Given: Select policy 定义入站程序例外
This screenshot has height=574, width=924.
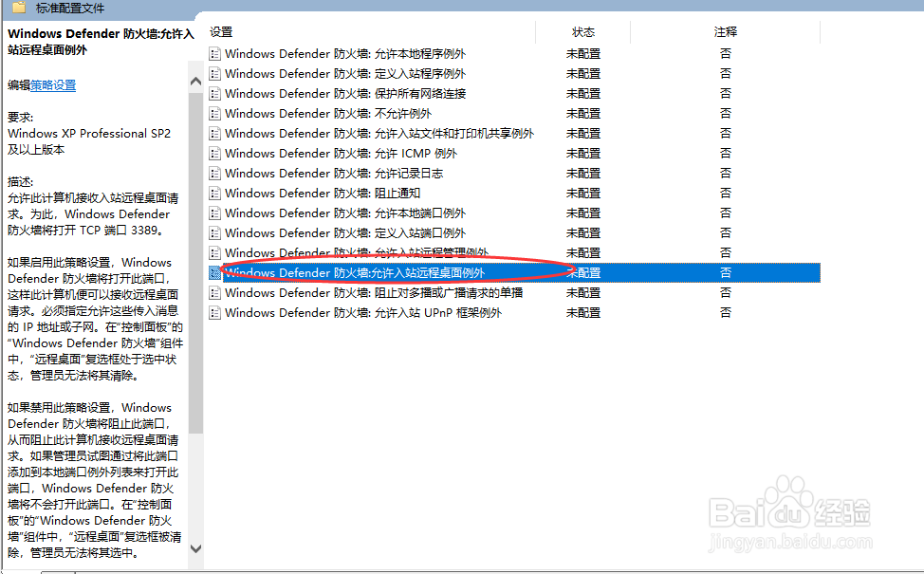Looking at the screenshot, I should [x=345, y=74].
